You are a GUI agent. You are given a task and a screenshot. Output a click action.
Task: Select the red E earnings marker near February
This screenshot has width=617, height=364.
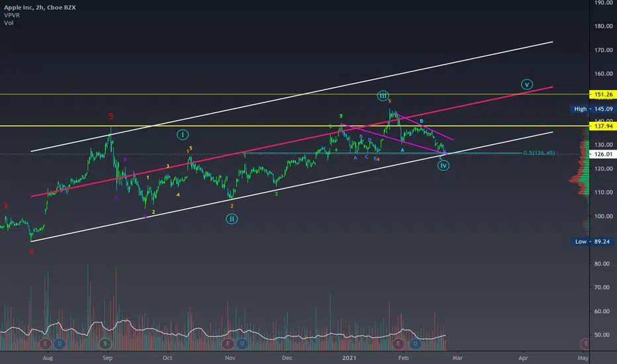398,343
